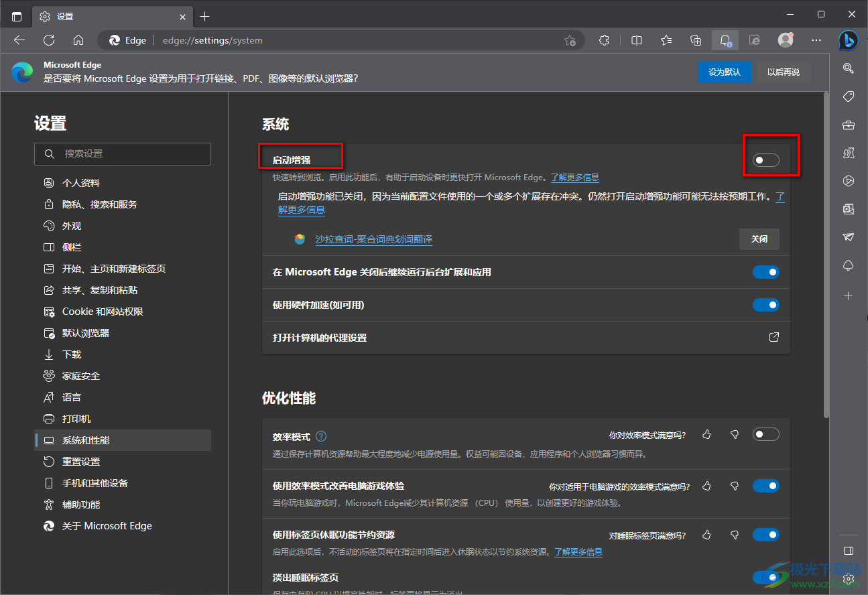Toggle 使用硬件加速(如可用)
The image size is (868, 595).
pos(766,305)
